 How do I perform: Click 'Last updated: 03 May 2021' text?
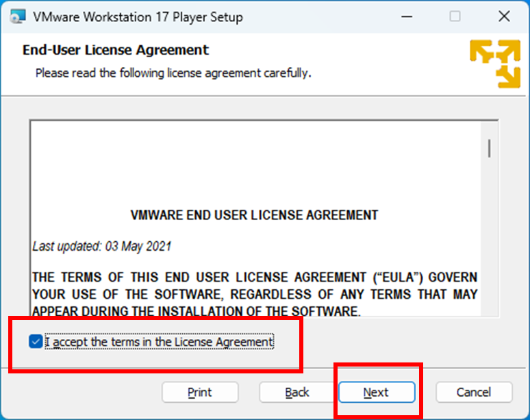102,246
